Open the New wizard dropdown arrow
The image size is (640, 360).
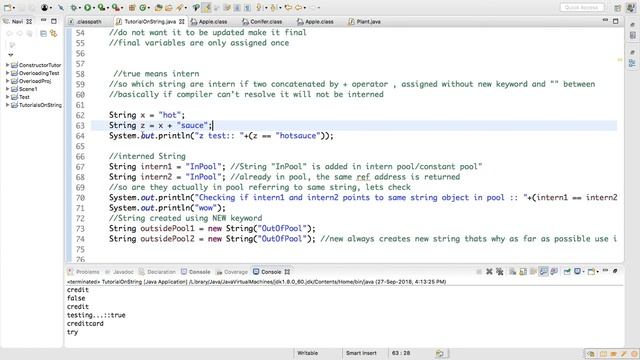point(13,8)
